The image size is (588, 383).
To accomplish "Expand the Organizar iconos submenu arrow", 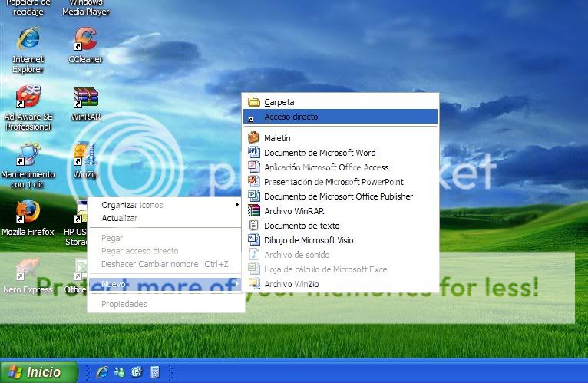I will pos(236,204).
